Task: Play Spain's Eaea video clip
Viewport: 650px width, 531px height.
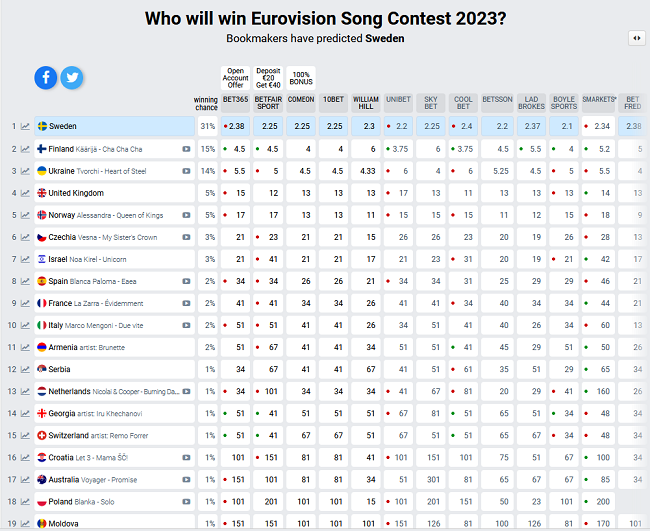Action: [186, 281]
